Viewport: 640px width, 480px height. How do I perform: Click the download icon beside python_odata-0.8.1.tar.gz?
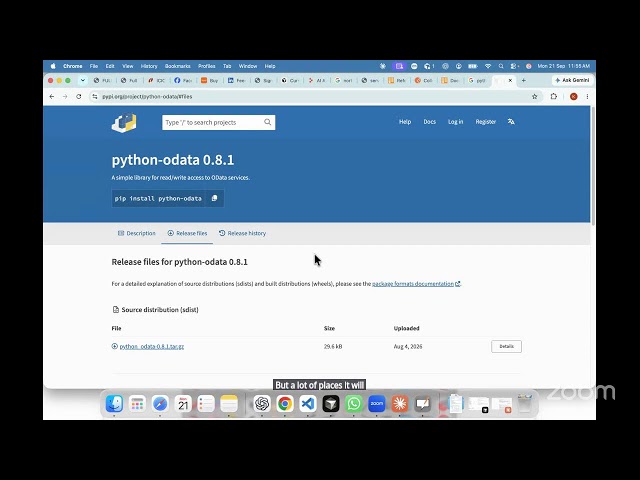click(115, 346)
